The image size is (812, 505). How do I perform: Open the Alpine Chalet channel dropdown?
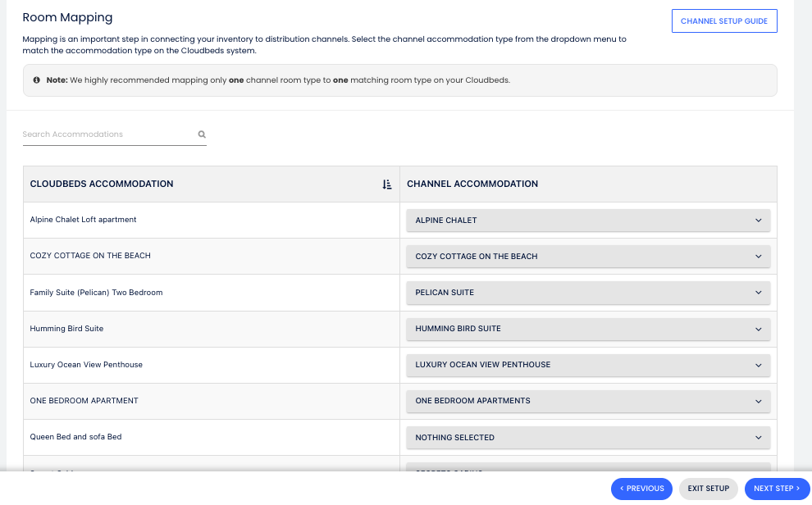point(588,221)
